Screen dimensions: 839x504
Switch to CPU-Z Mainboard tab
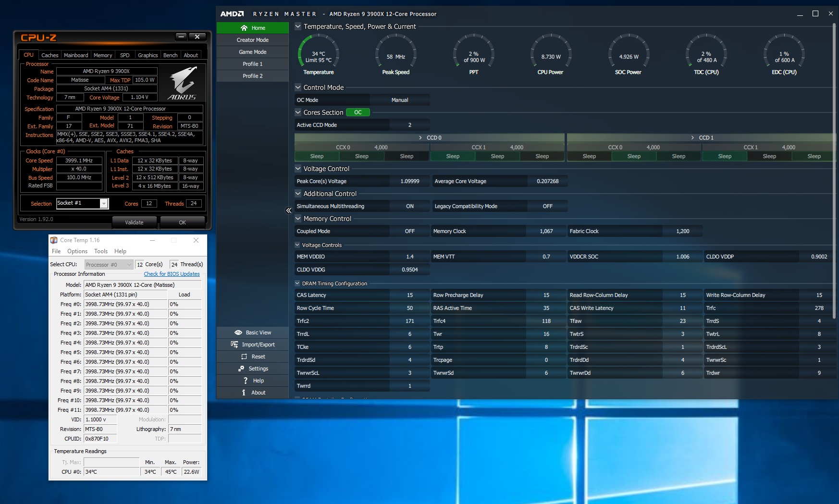(76, 55)
